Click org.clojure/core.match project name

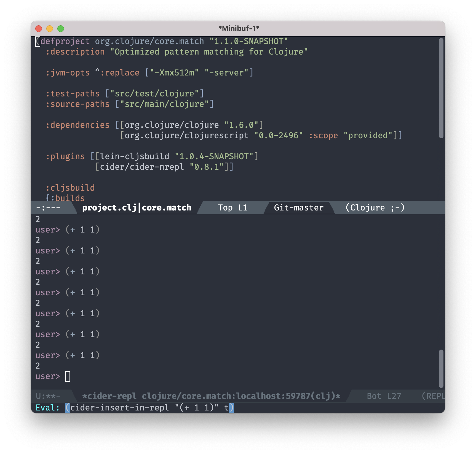149,41
